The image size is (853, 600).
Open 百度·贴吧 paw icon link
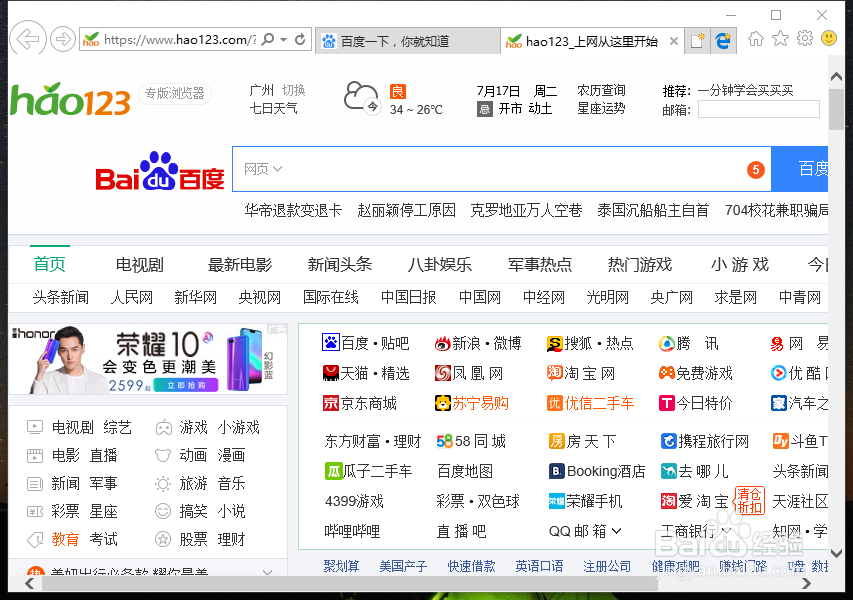pyautogui.click(x=330, y=343)
